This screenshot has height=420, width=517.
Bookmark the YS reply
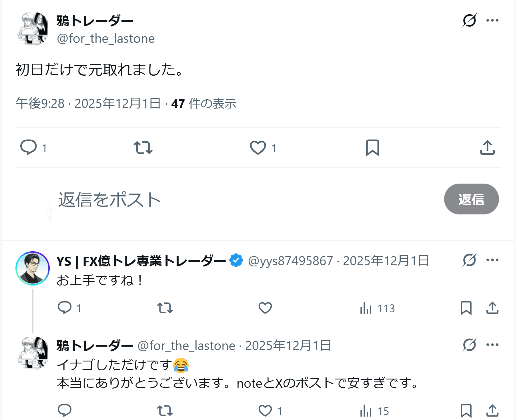466,308
